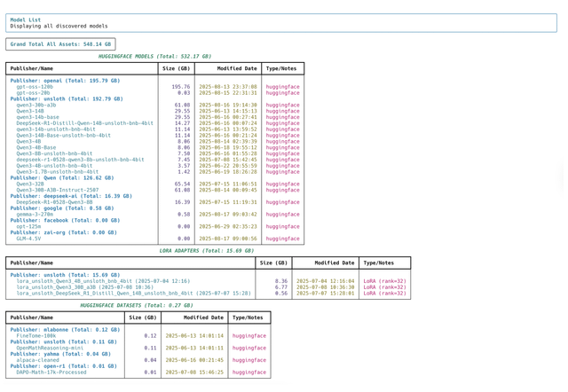
Task: Click 'Grand Total All Assets: 548.14 GB'
Action: point(60,44)
